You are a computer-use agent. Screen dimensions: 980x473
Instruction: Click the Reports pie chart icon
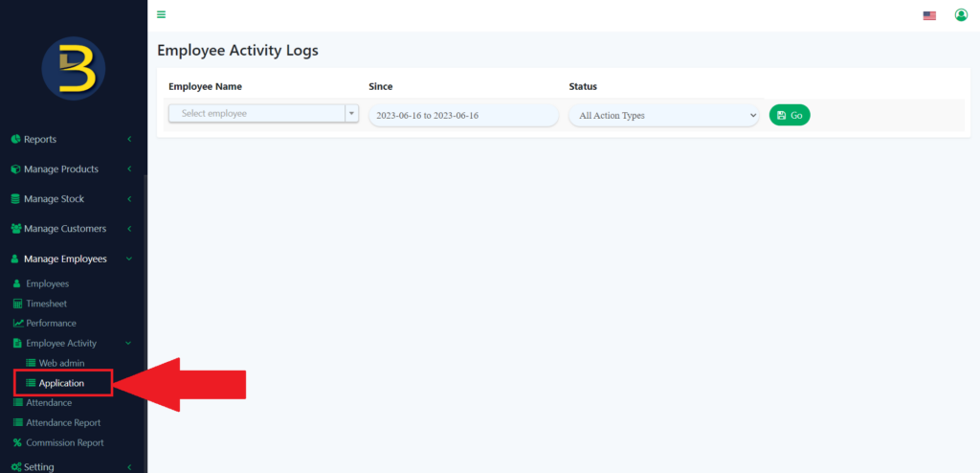coord(15,140)
